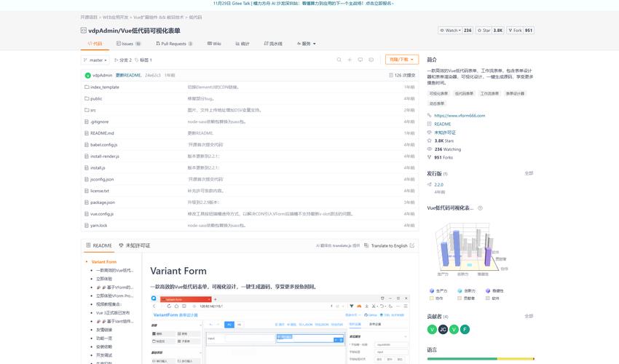Open the JC contributor avatar

pos(443,329)
